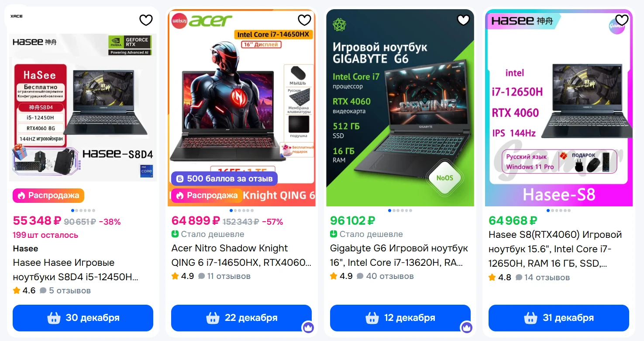Add Hasee S8D4 to cart, 30 декабря

coord(83,318)
